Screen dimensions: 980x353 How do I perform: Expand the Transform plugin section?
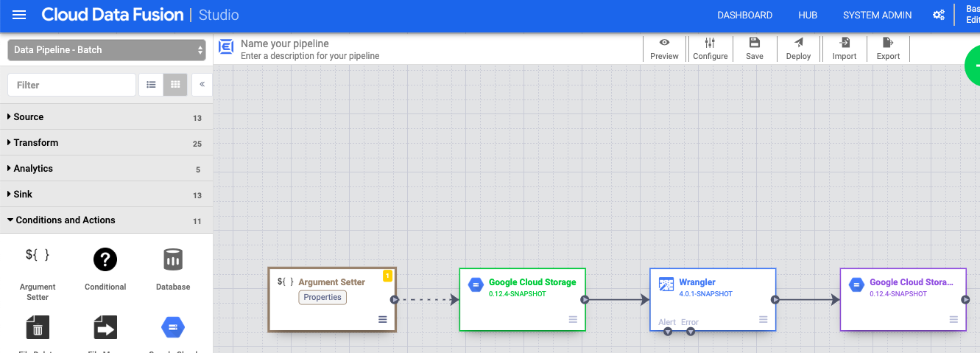[35, 143]
